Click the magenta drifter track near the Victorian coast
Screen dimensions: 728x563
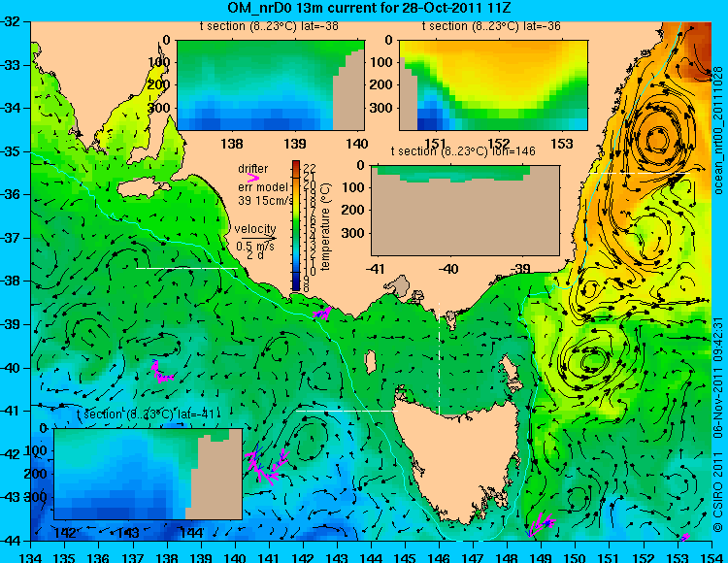[x=322, y=314]
